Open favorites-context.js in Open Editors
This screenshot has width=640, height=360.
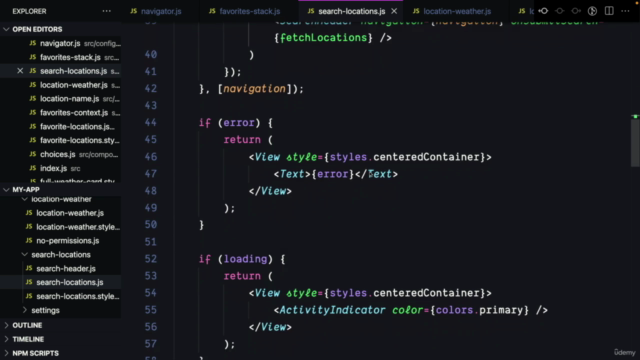tap(60, 113)
